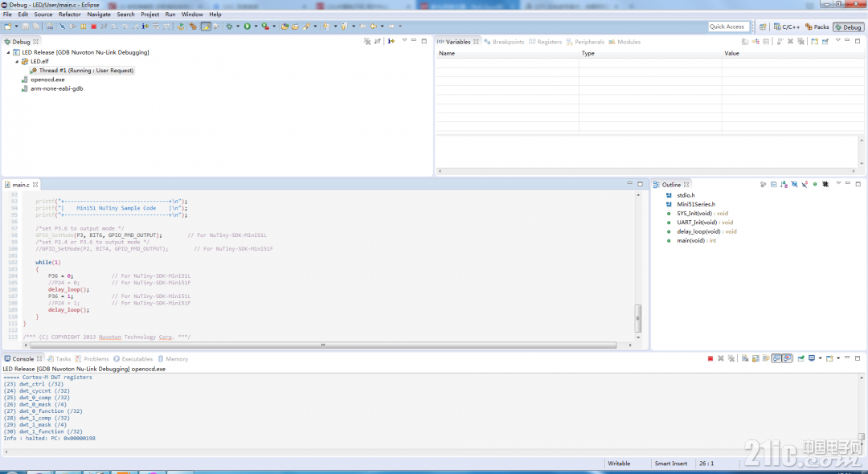The height and width of the screenshot is (474, 868).
Task: Toggle Instruction Stepping Mode in main toolbar
Action: tap(145, 27)
